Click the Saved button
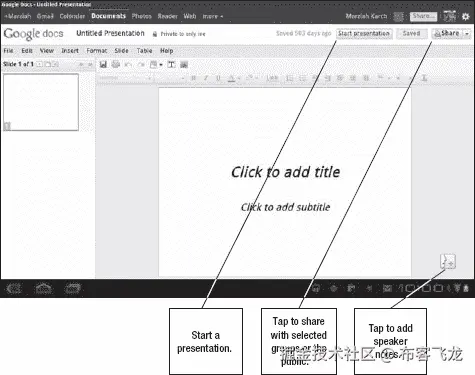The height and width of the screenshot is (375, 475). (411, 33)
